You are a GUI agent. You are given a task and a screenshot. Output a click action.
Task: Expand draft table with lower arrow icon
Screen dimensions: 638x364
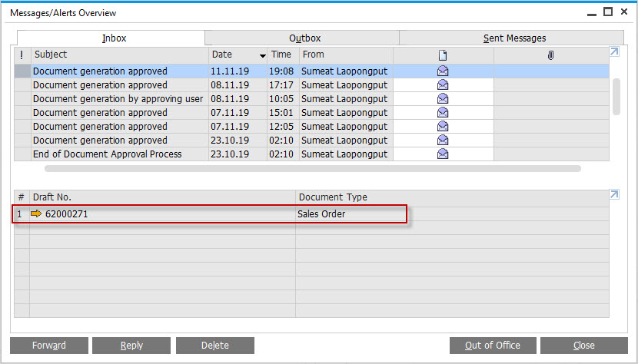614,194
